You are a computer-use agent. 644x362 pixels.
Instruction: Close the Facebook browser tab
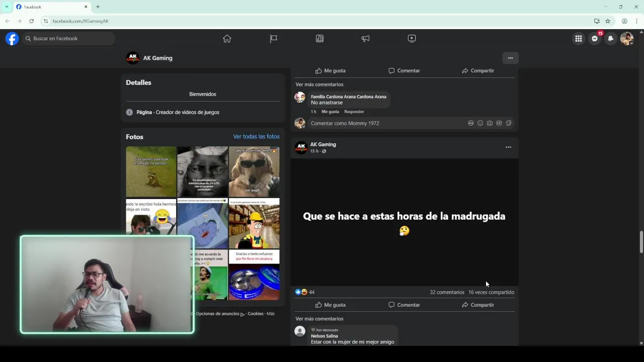click(x=86, y=7)
